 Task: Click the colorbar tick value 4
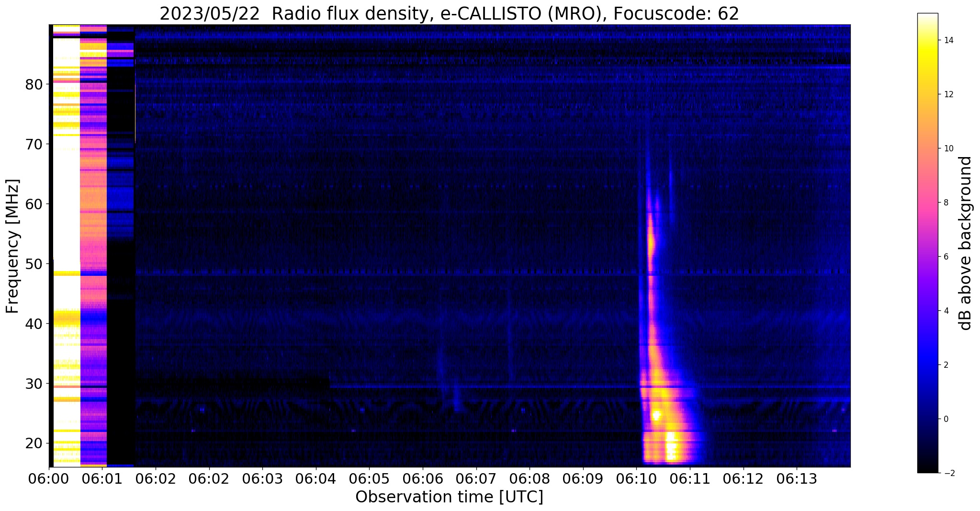click(x=946, y=311)
